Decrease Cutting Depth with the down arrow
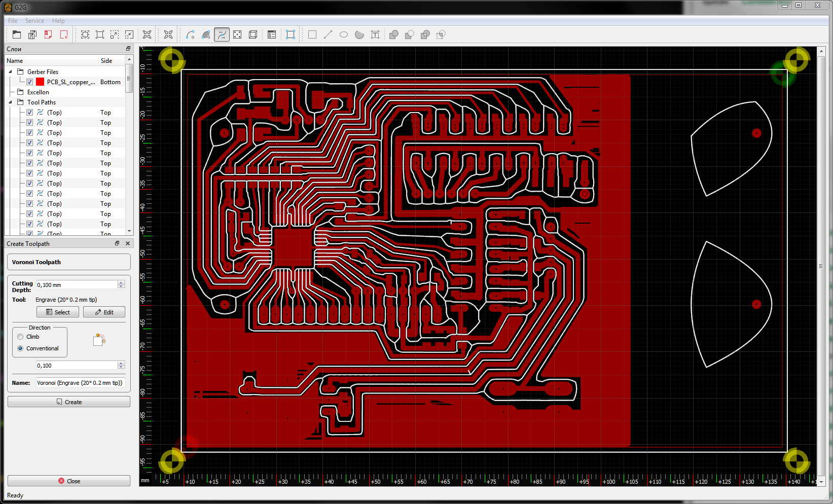Viewport: 833px width, 504px height. pyautogui.click(x=121, y=287)
